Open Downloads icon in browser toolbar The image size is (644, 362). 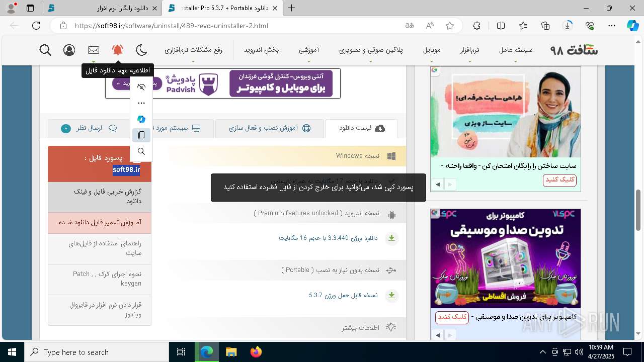[x=568, y=26]
